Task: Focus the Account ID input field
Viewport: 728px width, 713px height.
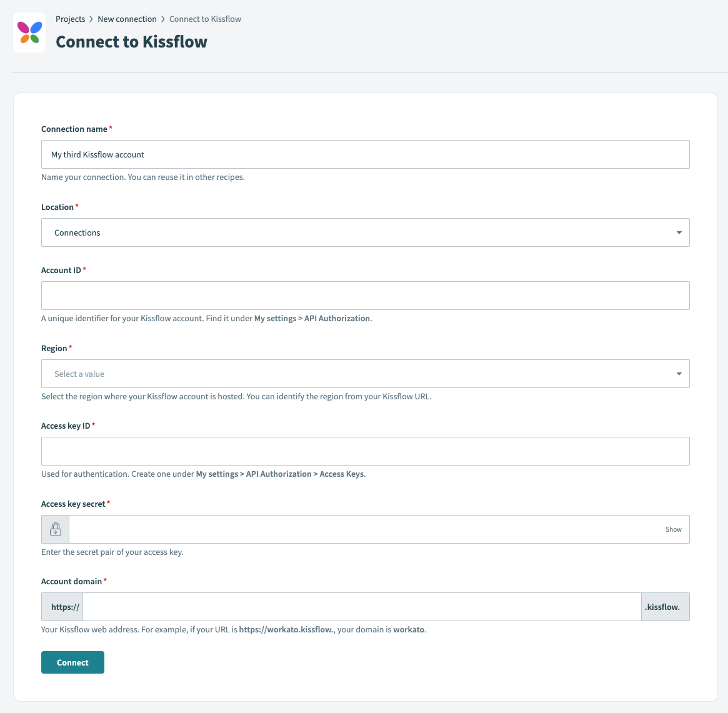Action: [x=365, y=296]
